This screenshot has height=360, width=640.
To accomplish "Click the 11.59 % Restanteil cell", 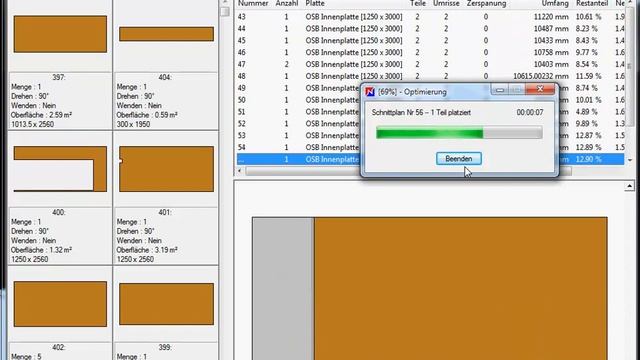I will 589,76.
